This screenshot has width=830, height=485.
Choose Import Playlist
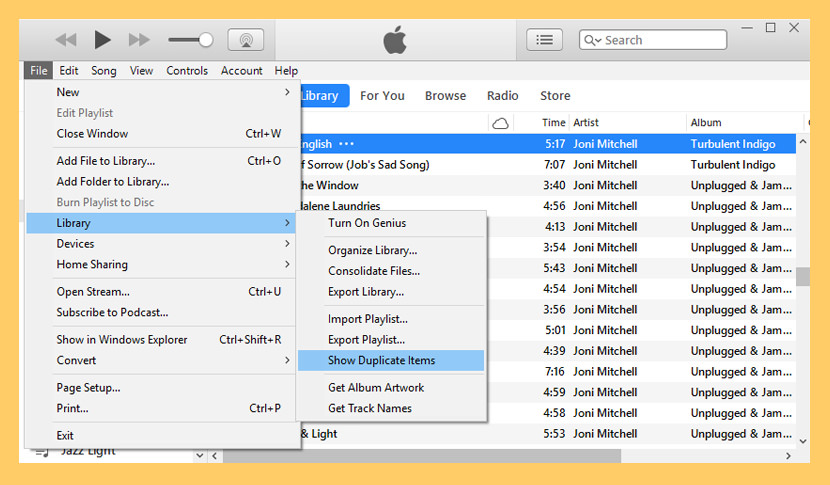391,319
